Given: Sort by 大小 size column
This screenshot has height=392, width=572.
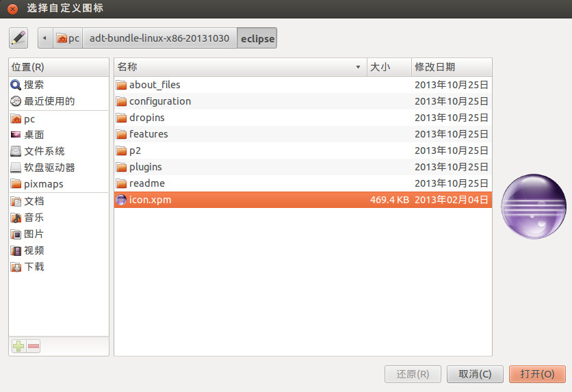Looking at the screenshot, I should [x=389, y=67].
